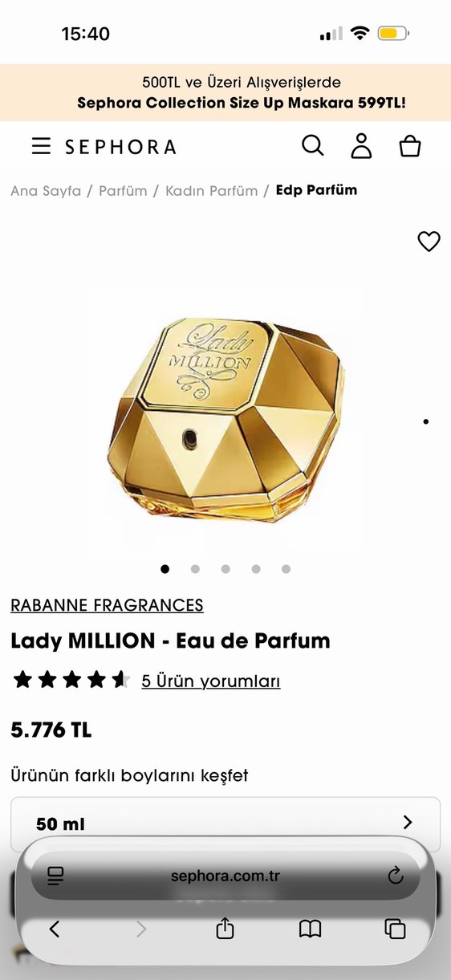Show open Safari tabs overview
Viewport: 451px width, 980px height.
tap(395, 929)
